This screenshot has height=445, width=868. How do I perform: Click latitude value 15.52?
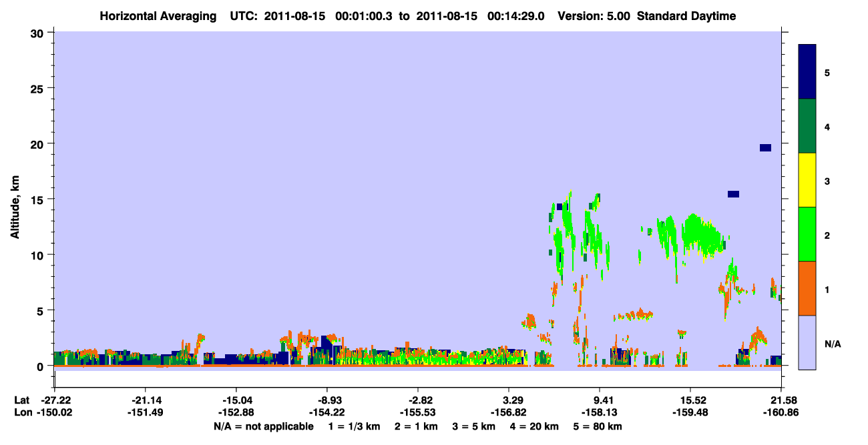[x=690, y=400]
